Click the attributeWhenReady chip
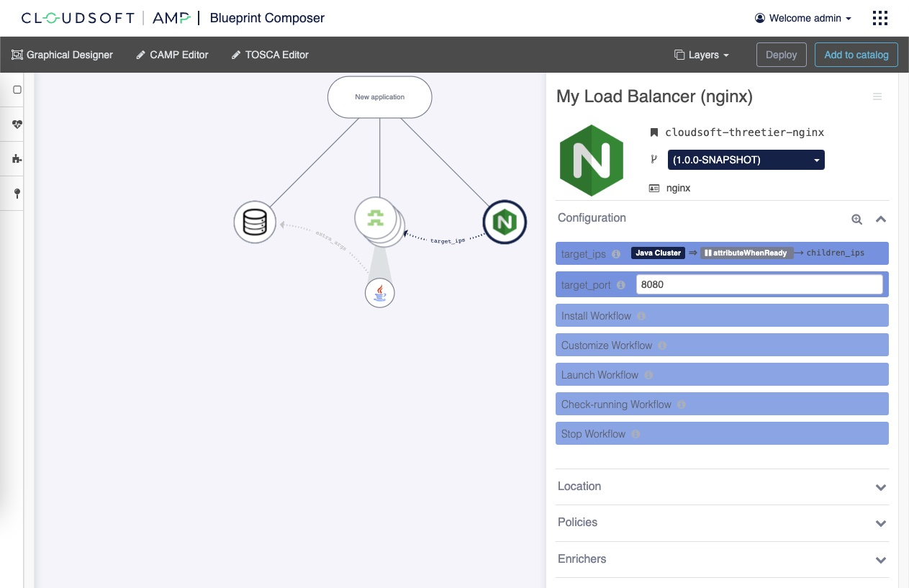This screenshot has height=588, width=909. pyautogui.click(x=746, y=253)
